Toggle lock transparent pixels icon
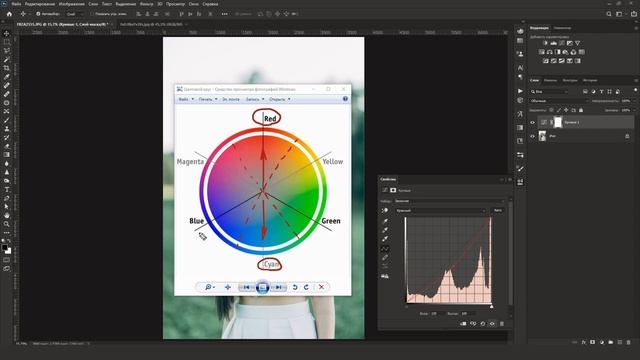The width and height of the screenshot is (640, 360). (x=552, y=110)
